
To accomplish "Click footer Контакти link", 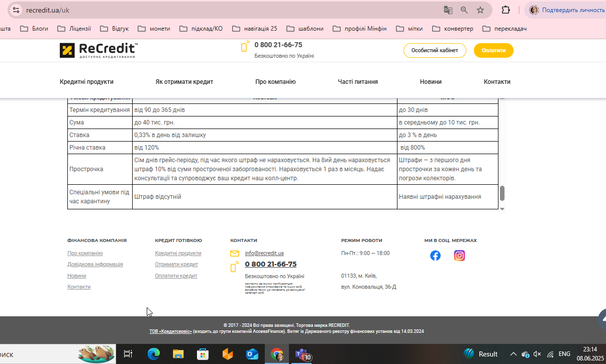I will point(79,287).
